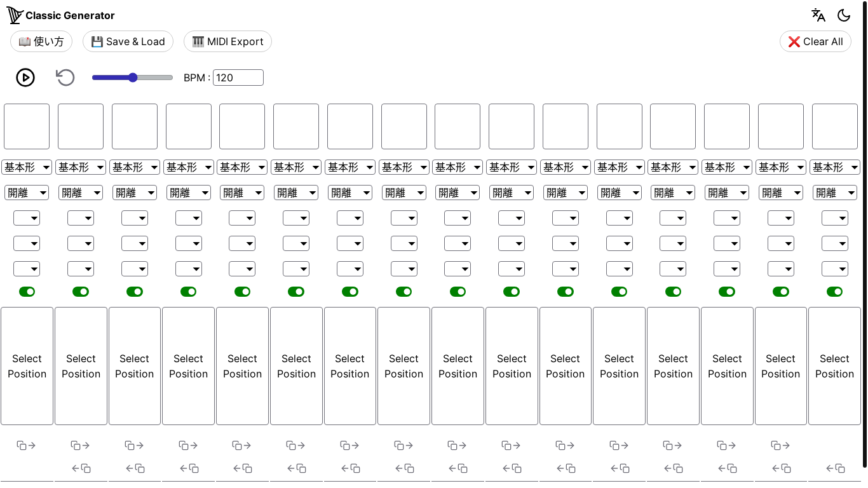Click the Clear All button
Screen dimensions: 868x488
pyautogui.click(x=815, y=41)
